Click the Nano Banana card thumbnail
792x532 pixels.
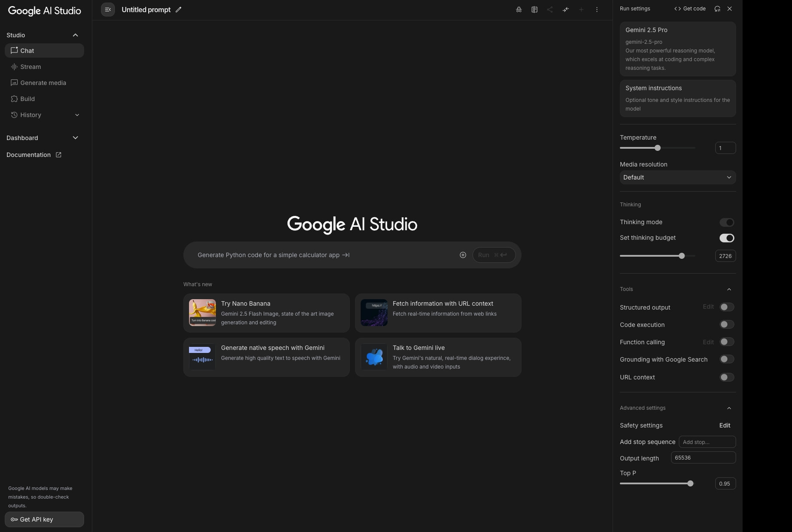202,313
